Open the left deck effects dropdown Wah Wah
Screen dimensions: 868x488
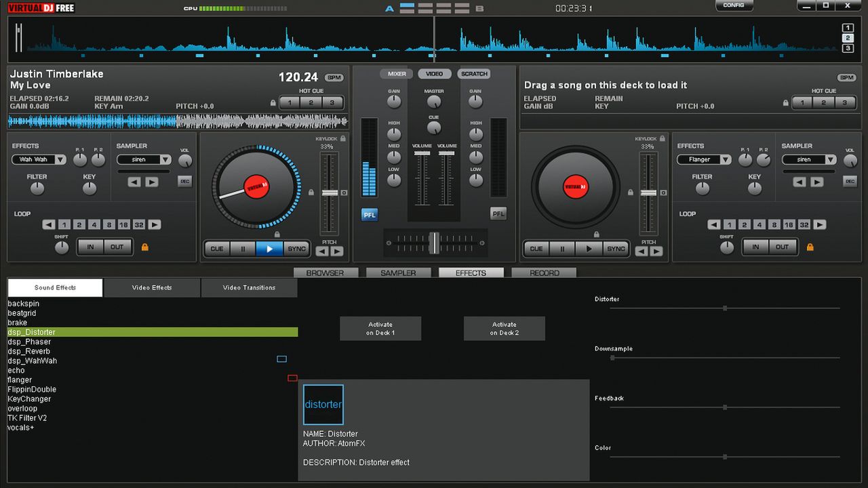(39, 160)
